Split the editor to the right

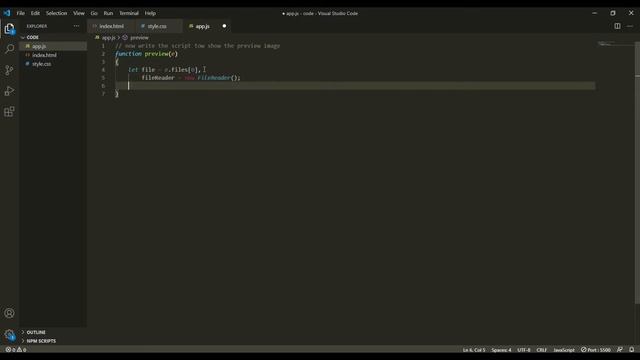pos(617,26)
